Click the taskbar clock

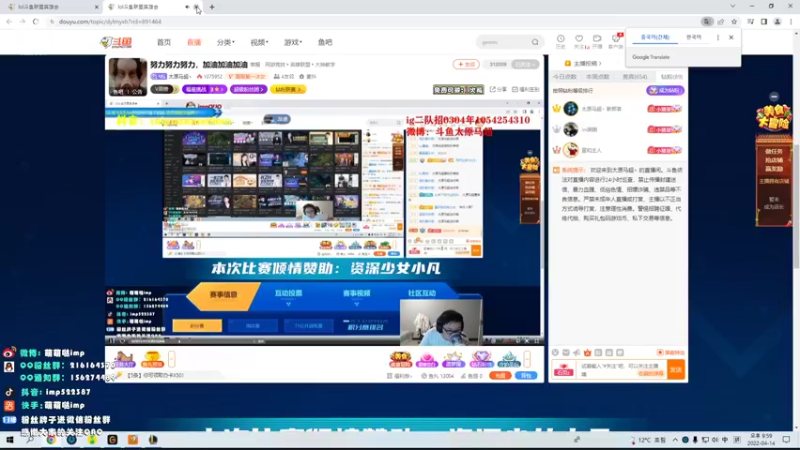[x=760, y=439]
